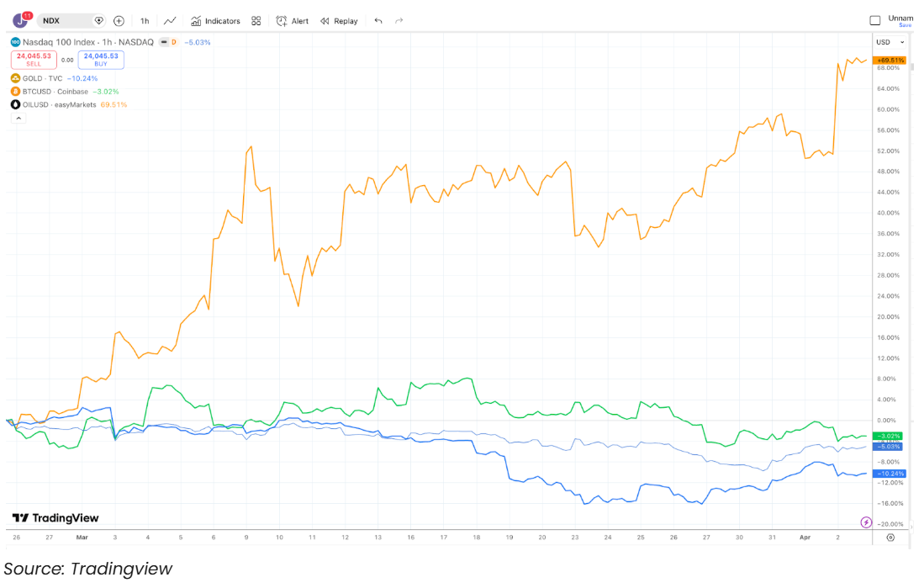Viewport: 924px width, 588px height.
Task: Start Replay mode
Action: tap(338, 20)
